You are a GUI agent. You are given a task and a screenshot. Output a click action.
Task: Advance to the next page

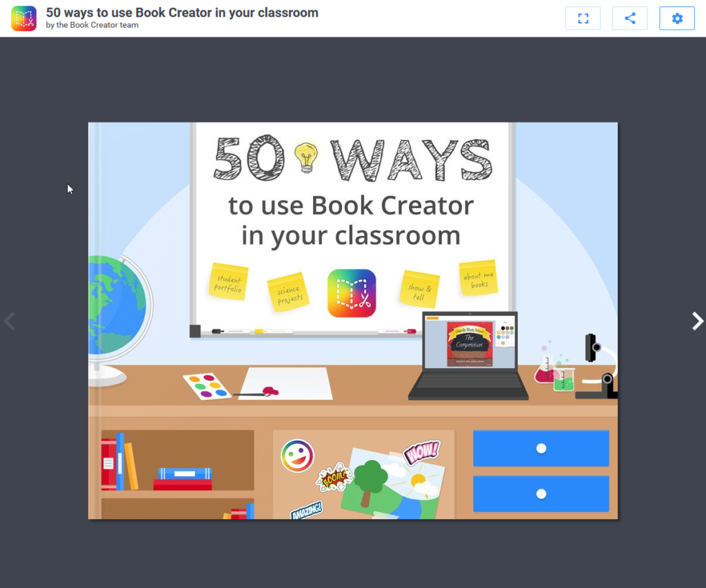tap(696, 321)
